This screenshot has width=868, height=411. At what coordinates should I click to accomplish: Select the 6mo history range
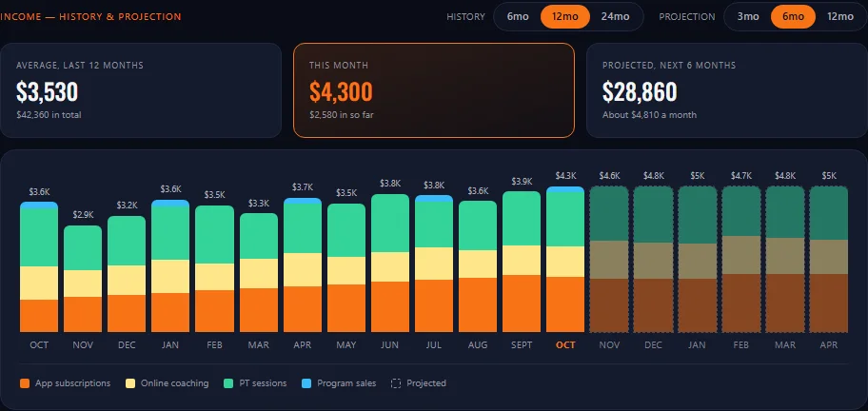tap(518, 16)
